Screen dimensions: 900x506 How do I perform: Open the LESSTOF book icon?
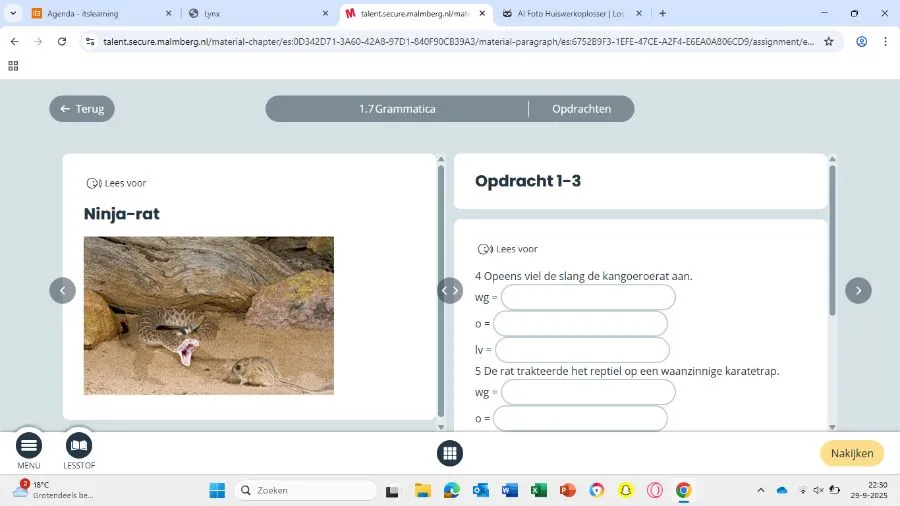(79, 445)
